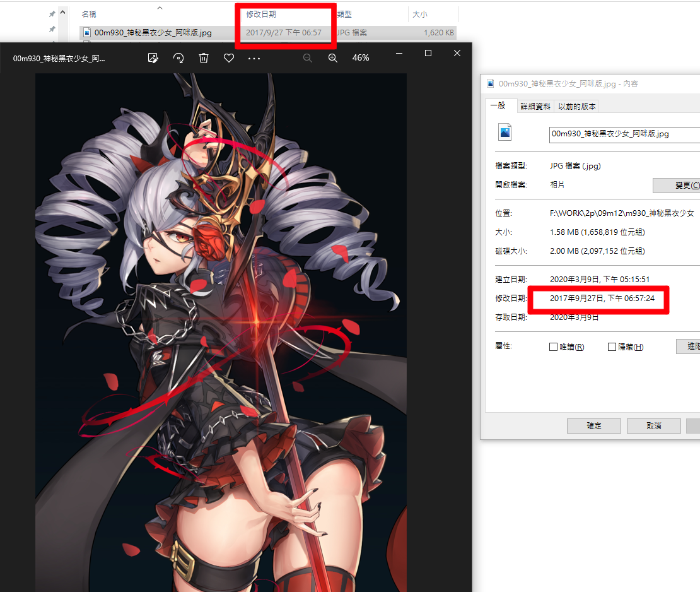Click the artwork image in Photos viewer

[221, 333]
